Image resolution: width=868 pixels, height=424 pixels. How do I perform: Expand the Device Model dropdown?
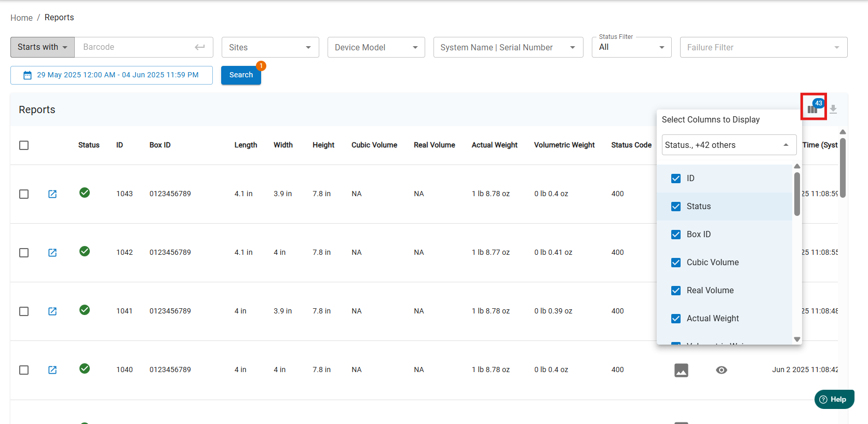pyautogui.click(x=376, y=47)
